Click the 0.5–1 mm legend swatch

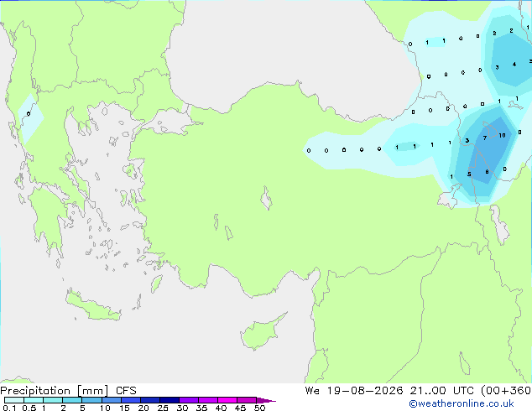tap(34, 400)
